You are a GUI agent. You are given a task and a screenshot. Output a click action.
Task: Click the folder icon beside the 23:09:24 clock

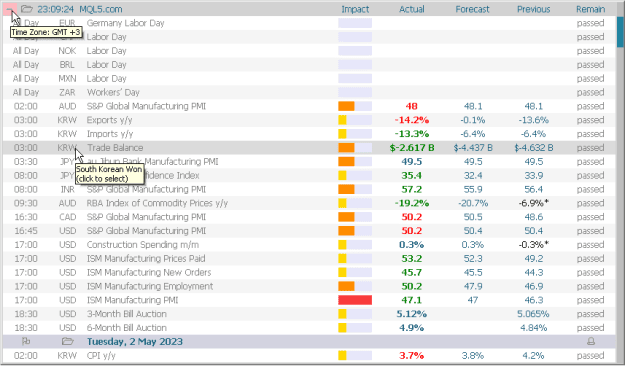(27, 9)
